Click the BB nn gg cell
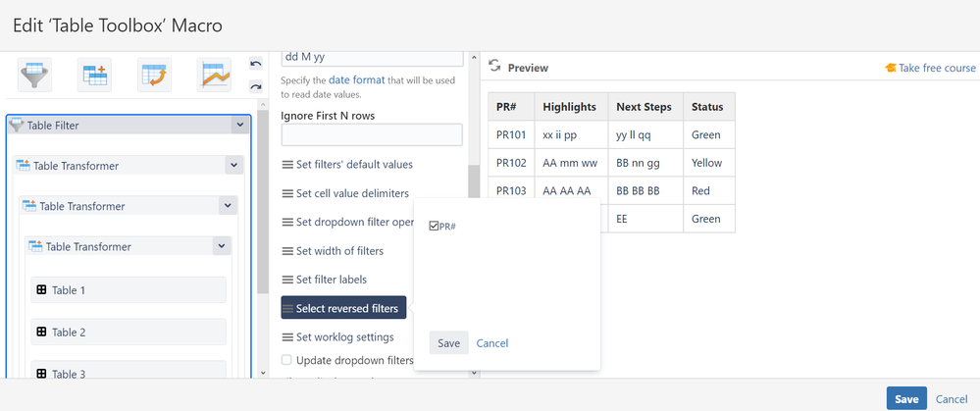980x411 pixels. pos(645,163)
